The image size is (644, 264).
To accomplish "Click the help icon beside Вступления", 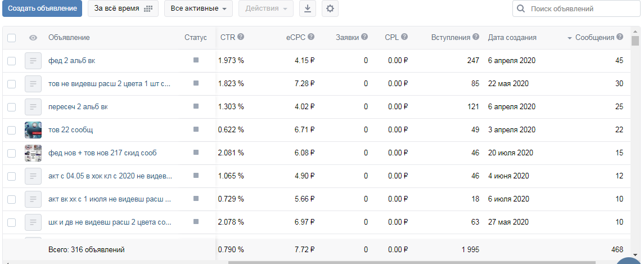I will [476, 37].
